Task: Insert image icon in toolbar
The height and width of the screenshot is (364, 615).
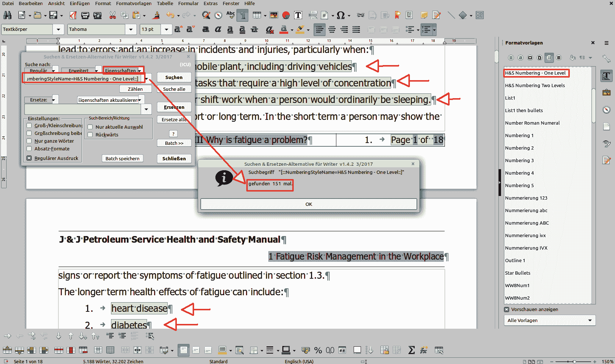Action: click(x=274, y=15)
